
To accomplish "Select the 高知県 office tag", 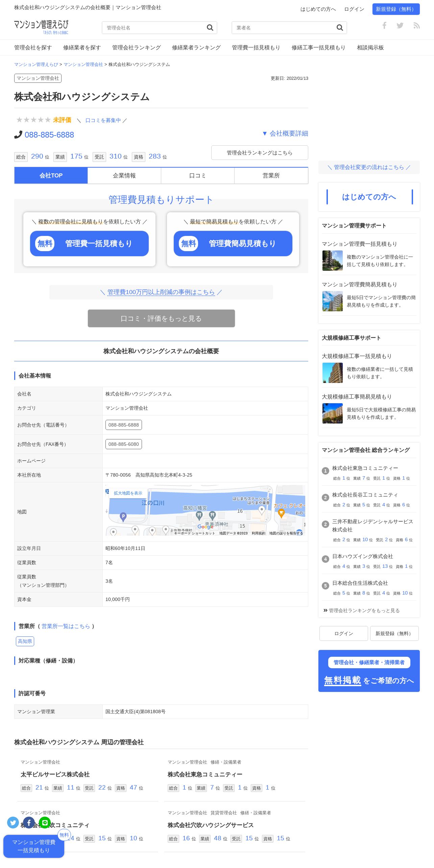I will click(x=25, y=641).
